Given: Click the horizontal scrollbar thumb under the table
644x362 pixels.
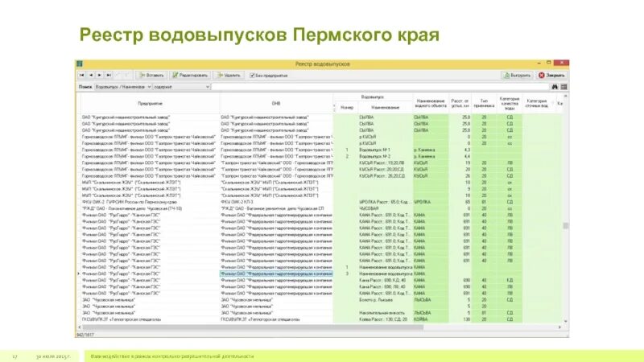Looking at the screenshot, I should 253,327.
